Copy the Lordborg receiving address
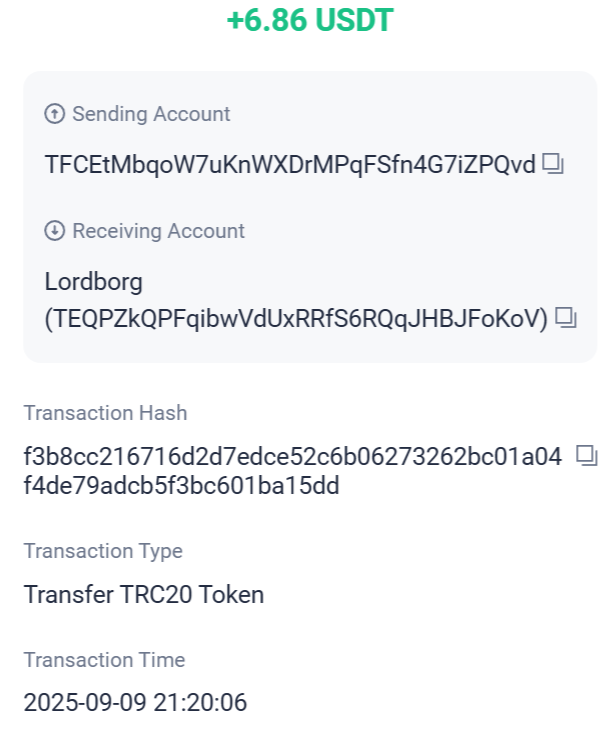The width and height of the screenshot is (616, 740). click(566, 318)
